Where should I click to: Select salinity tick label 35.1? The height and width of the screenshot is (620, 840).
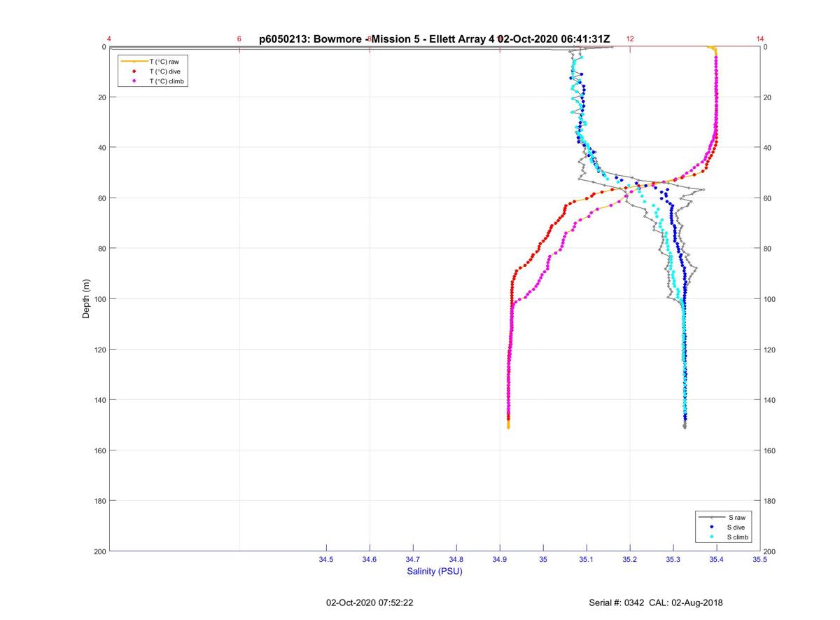(x=587, y=559)
